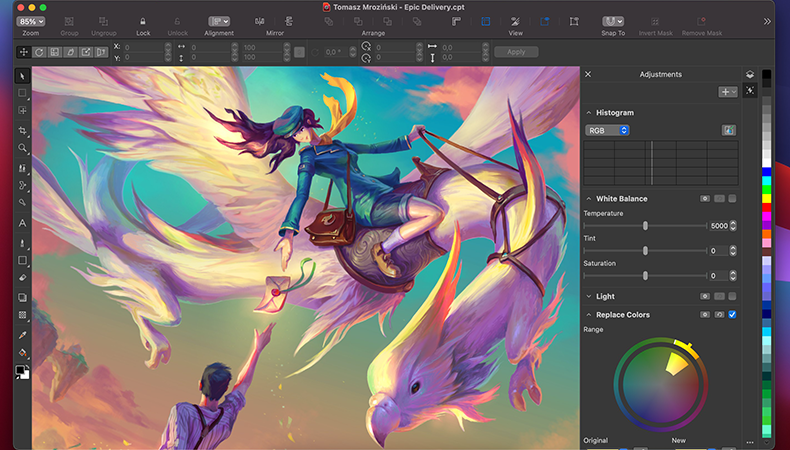Click the Lock objects icon
Viewport: 790px width, 450px height.
point(143,21)
